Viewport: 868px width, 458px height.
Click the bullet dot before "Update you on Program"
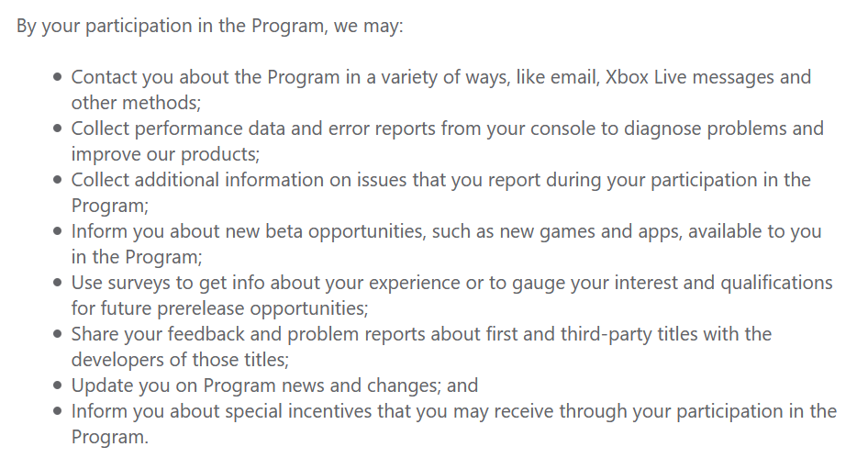click(x=59, y=386)
